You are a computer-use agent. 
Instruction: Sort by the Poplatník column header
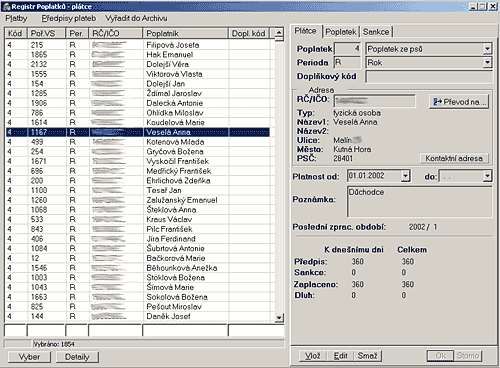point(185,33)
